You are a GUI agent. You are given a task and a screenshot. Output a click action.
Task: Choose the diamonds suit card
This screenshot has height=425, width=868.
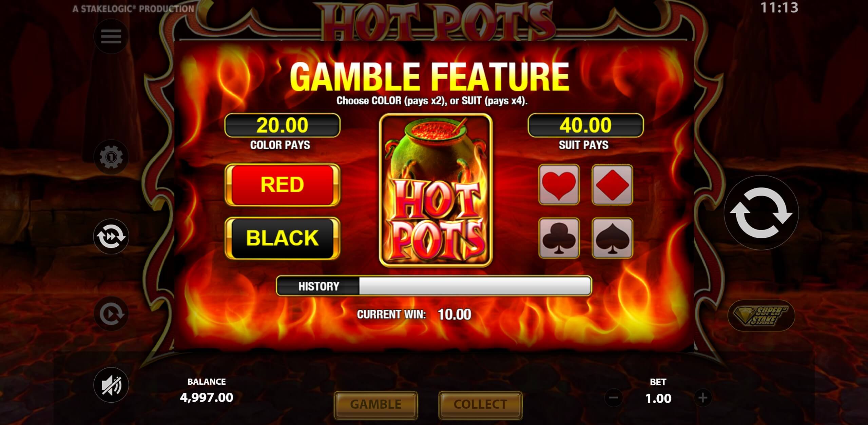612,185
